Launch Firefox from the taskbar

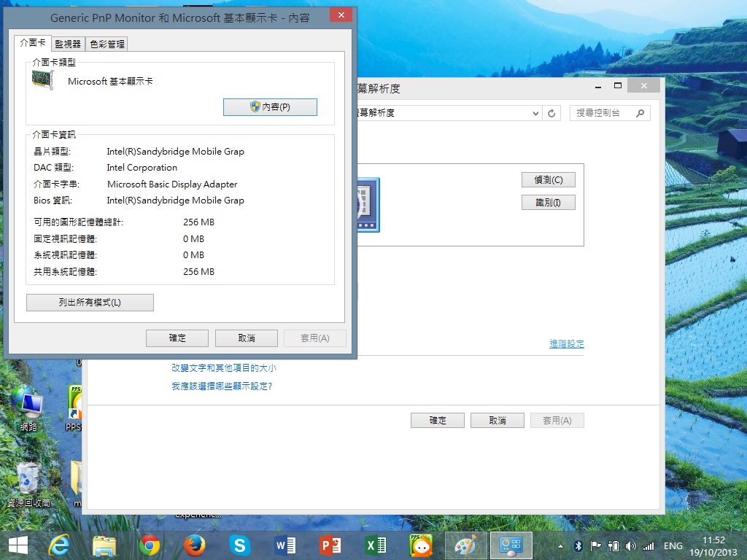coord(195,545)
